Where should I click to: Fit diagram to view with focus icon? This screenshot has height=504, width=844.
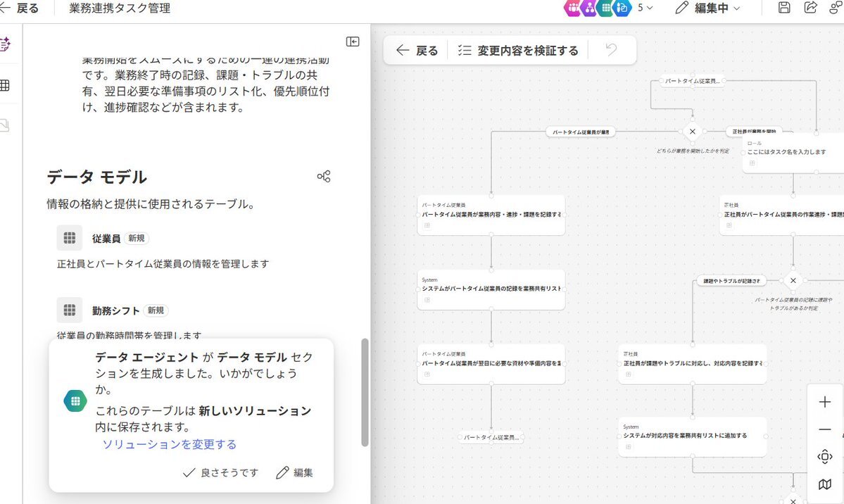point(825,457)
